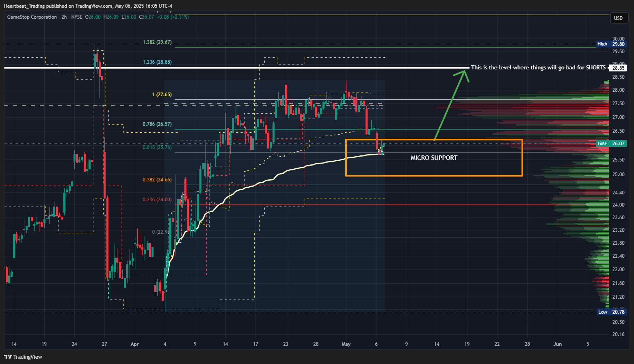This screenshot has width=634, height=364.
Task: Click the 2h interval label in chart legend
Action: pos(64,17)
